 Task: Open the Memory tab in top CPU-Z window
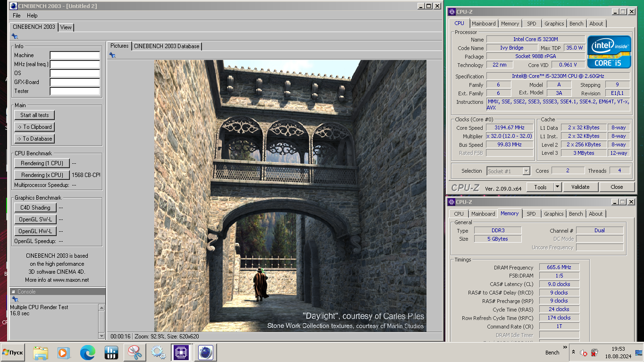[510, 24]
